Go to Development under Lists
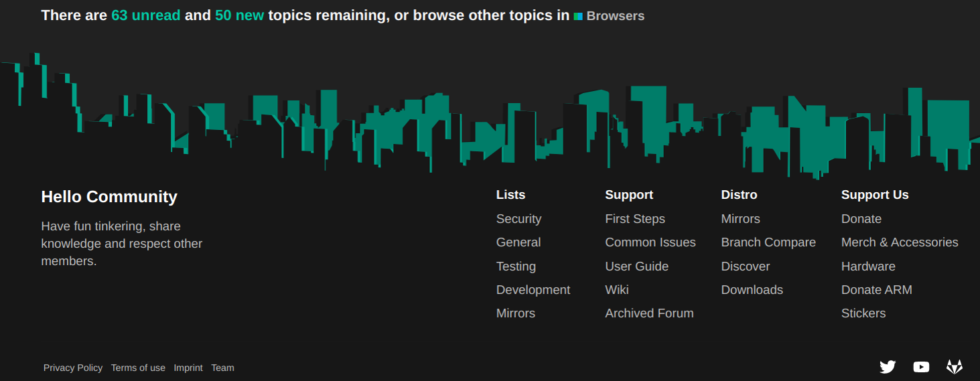This screenshot has height=381, width=980. pyautogui.click(x=533, y=290)
